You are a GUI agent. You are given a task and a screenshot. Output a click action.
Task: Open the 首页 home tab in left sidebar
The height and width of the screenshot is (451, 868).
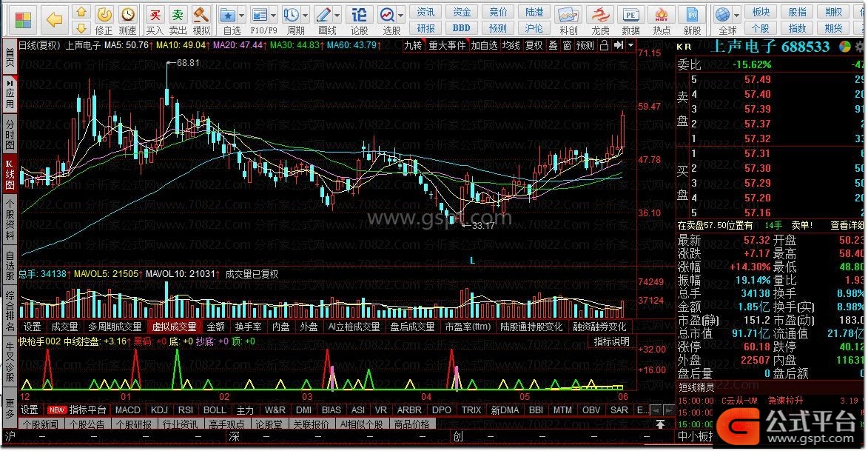click(10, 59)
